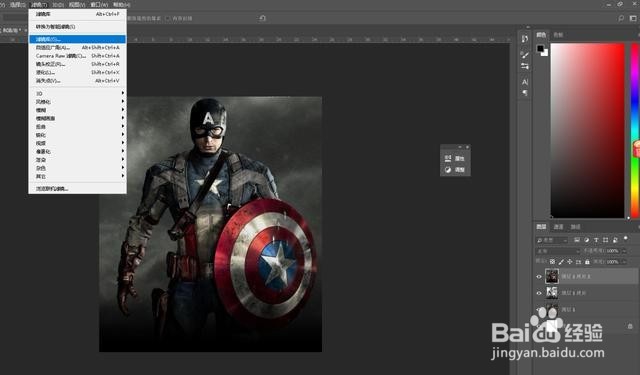This screenshot has width=640, height=375.
Task: Choose highlighted 滤镜库(G)... menu item
Action: 78,39
